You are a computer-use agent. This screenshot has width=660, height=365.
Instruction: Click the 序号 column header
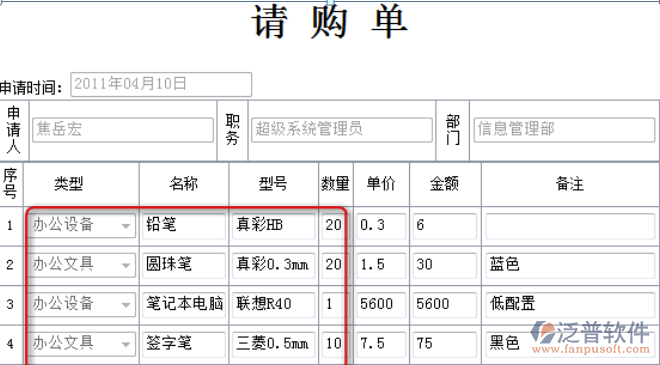[11, 184]
